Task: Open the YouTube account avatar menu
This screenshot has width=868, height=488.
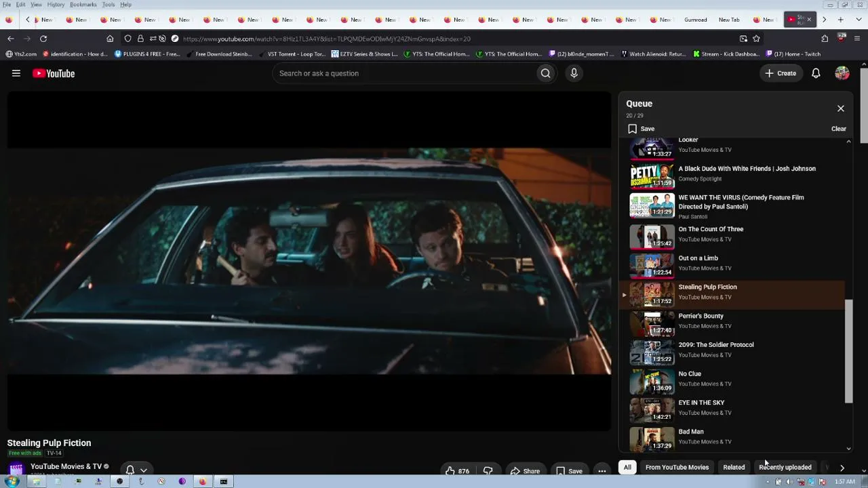Action: tap(842, 73)
